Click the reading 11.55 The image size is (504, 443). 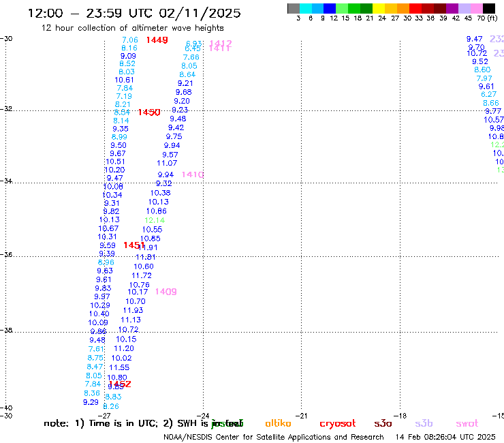click(x=119, y=367)
